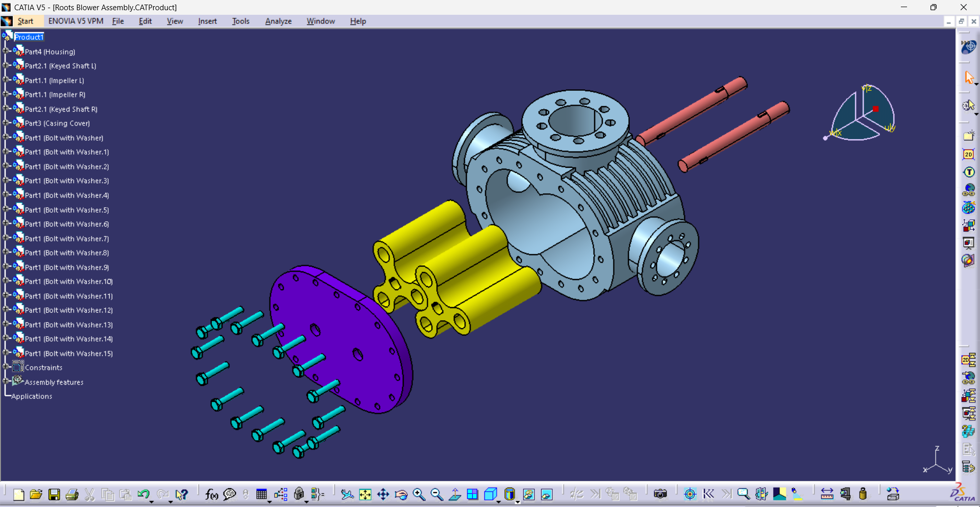Click the Measure Inertia weight icon
This screenshot has width=980, height=507.
(863, 494)
